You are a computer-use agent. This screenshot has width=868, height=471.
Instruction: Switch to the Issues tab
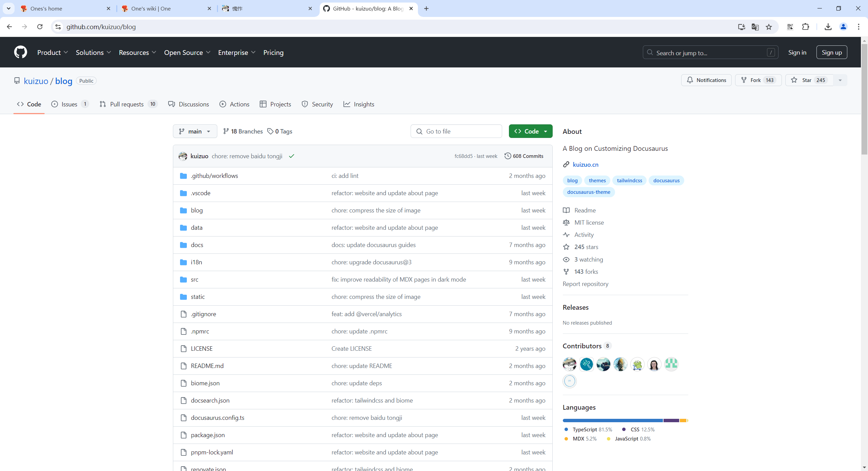point(70,104)
